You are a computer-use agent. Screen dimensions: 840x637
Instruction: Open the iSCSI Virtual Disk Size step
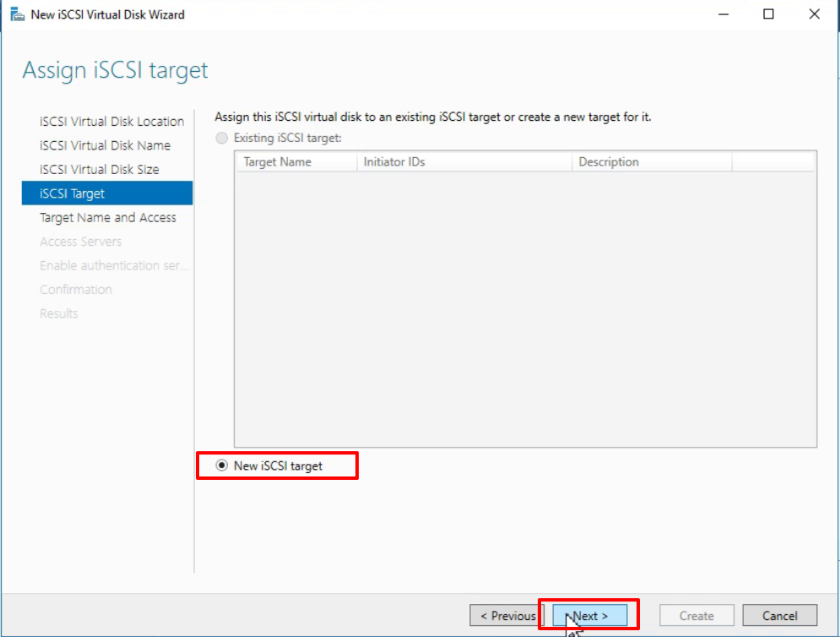[99, 170]
